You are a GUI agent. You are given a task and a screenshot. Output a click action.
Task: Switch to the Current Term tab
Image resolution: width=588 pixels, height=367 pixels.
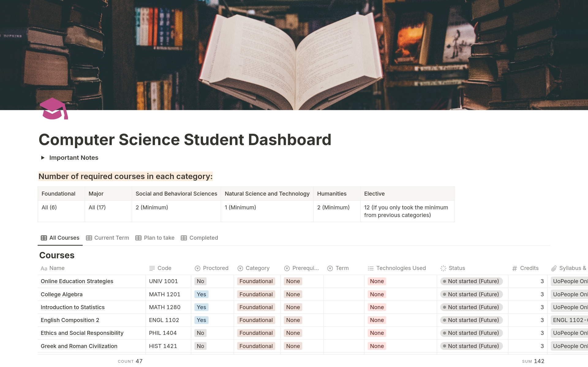point(107,238)
